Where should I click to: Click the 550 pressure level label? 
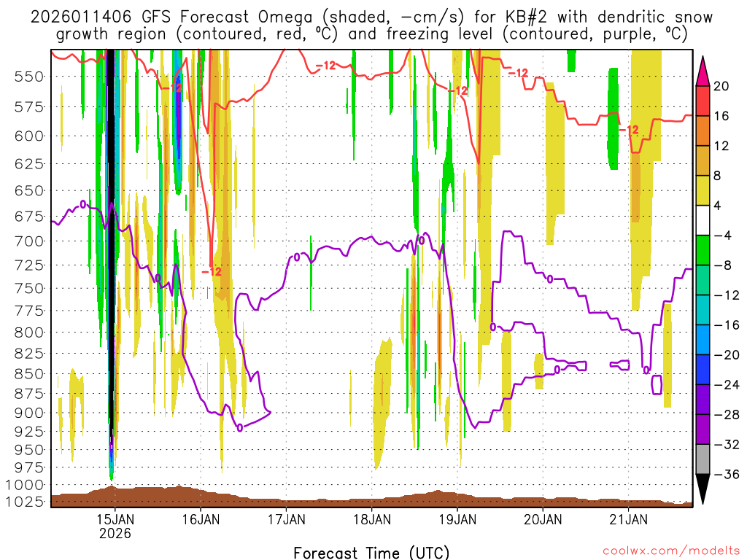(x=29, y=77)
